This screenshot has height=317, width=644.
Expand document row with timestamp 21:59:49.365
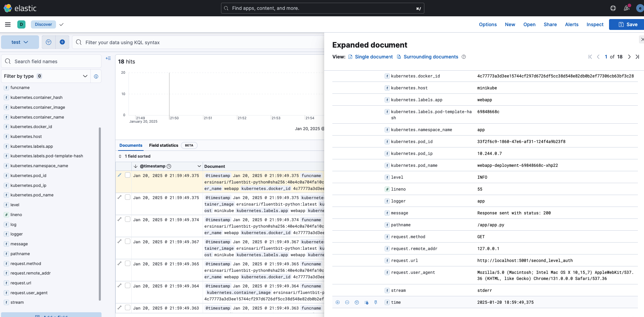point(119,263)
